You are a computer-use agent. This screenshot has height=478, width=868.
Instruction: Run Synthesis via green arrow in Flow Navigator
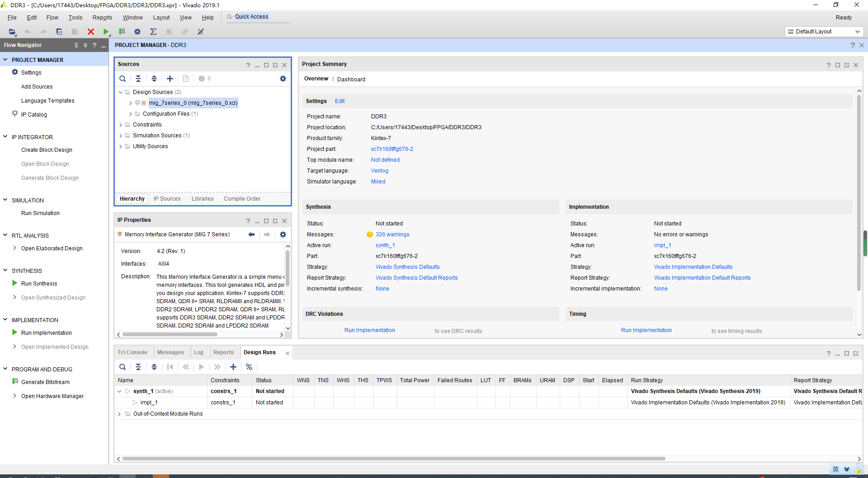click(x=15, y=283)
